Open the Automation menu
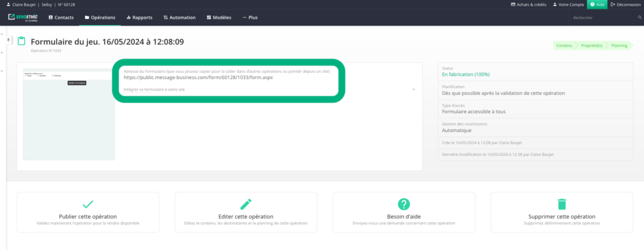644x250 pixels. point(179,18)
